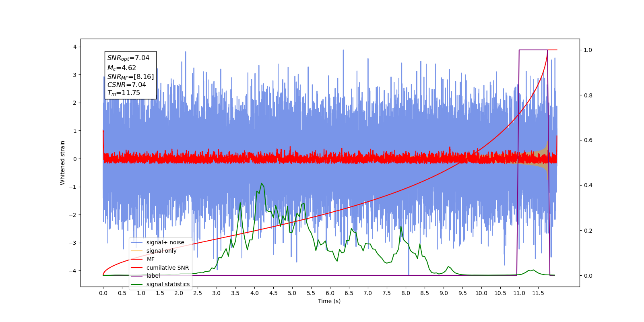644x322 pixels.
Task: Select the 0.2 right axis tick label
Action: tap(588, 231)
